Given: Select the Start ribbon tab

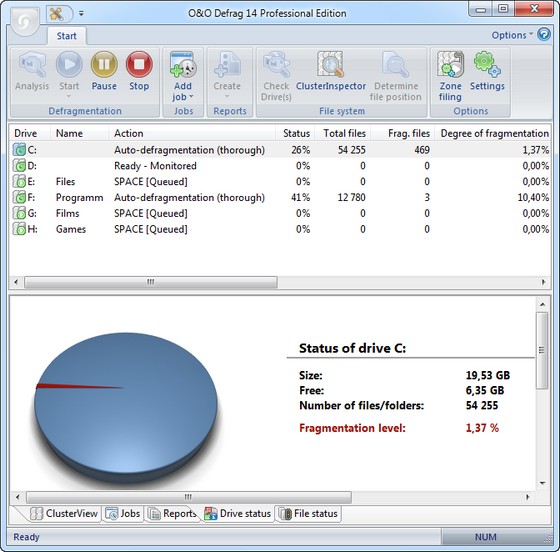Looking at the screenshot, I should 66,36.
